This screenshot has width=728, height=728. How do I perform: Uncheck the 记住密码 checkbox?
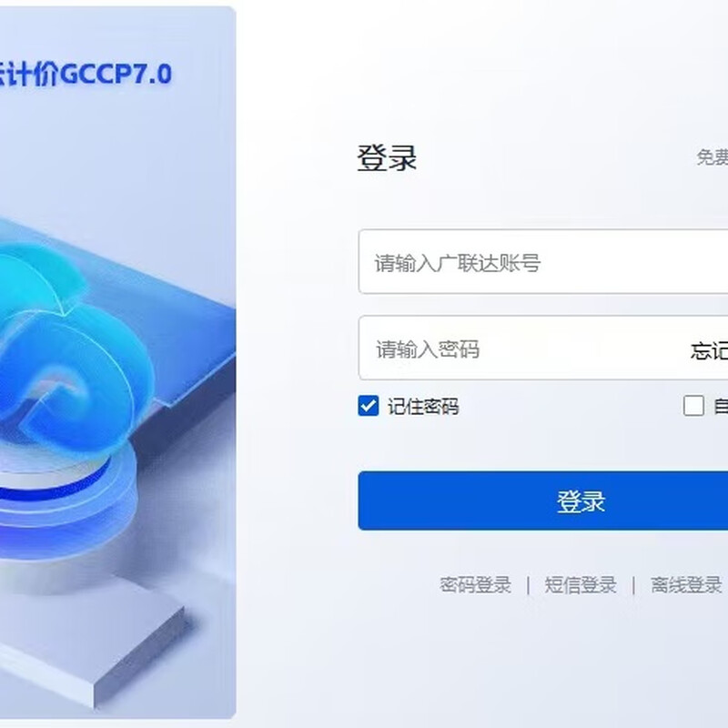tap(369, 406)
